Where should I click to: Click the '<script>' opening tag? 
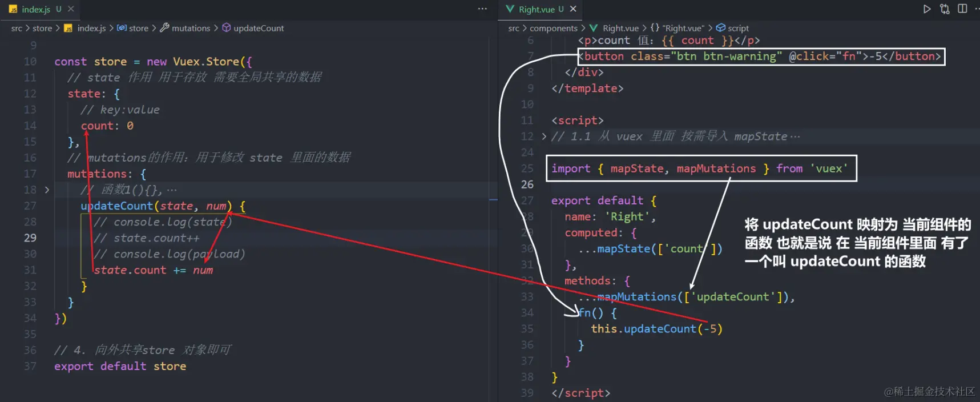coord(578,120)
